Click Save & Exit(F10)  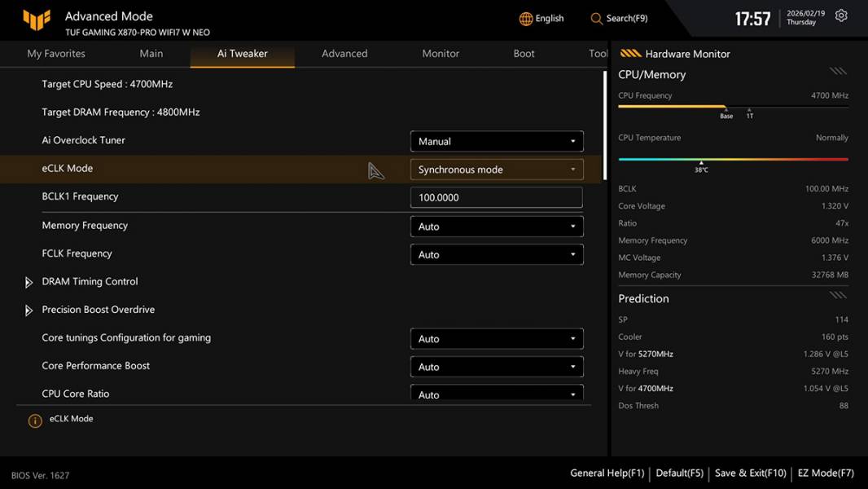pos(750,473)
